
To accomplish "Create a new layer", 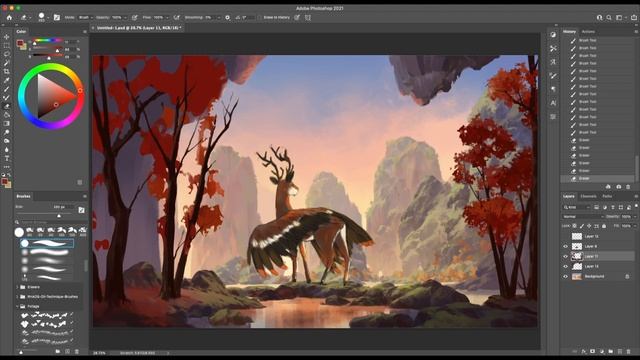I will point(620,351).
